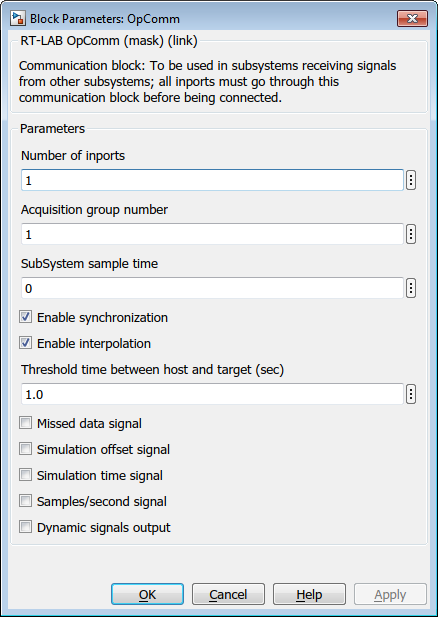Turn on Simulation time signal
This screenshot has height=617, width=438.
click(26, 475)
